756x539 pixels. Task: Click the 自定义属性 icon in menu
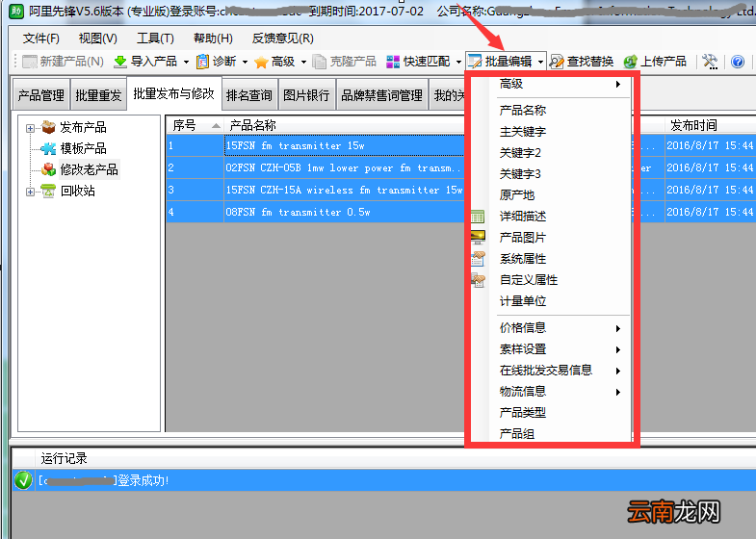point(478,280)
